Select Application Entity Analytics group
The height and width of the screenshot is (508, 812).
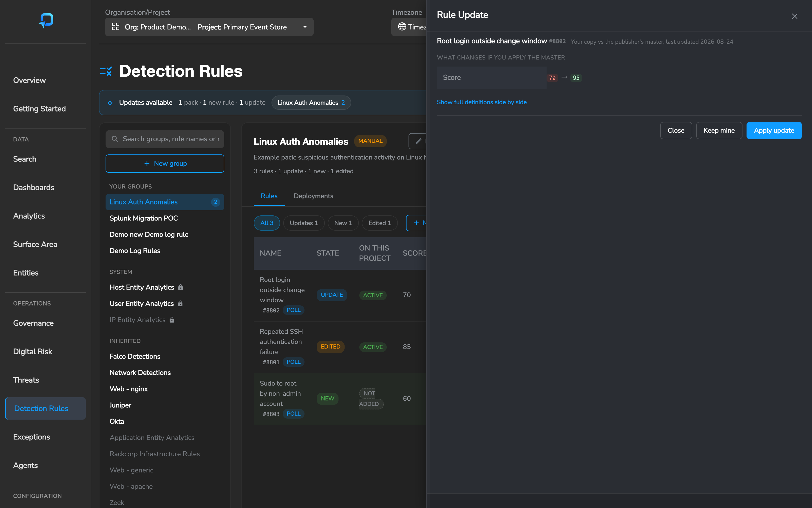[x=165, y=437]
